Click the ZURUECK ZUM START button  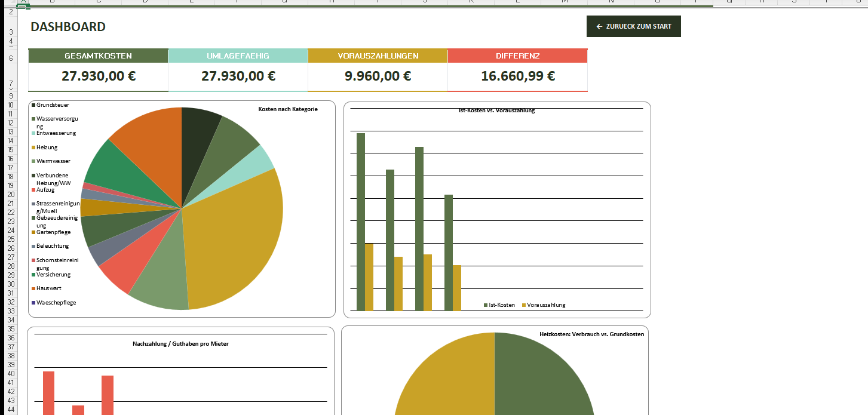[x=633, y=26]
